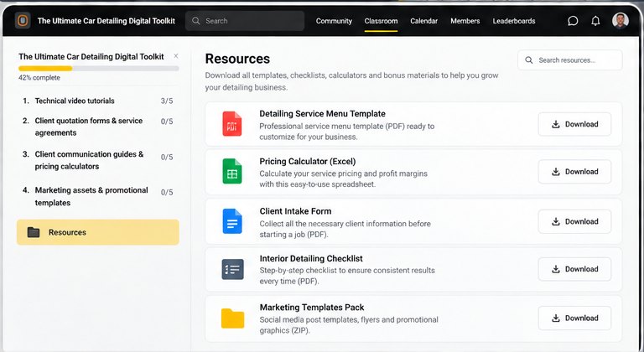The image size is (644, 352).
Task: Click the magnifier icon in Search resources
Action: click(x=529, y=60)
